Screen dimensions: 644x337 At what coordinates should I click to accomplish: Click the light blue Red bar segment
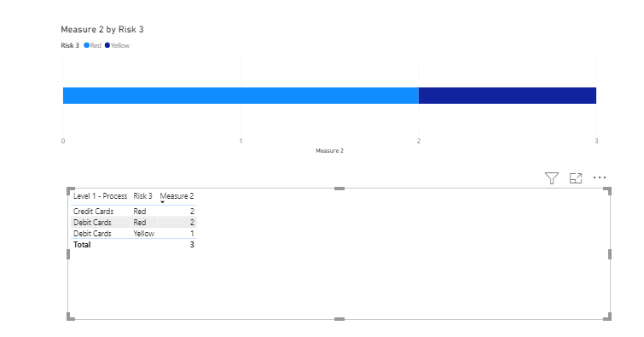[241, 96]
